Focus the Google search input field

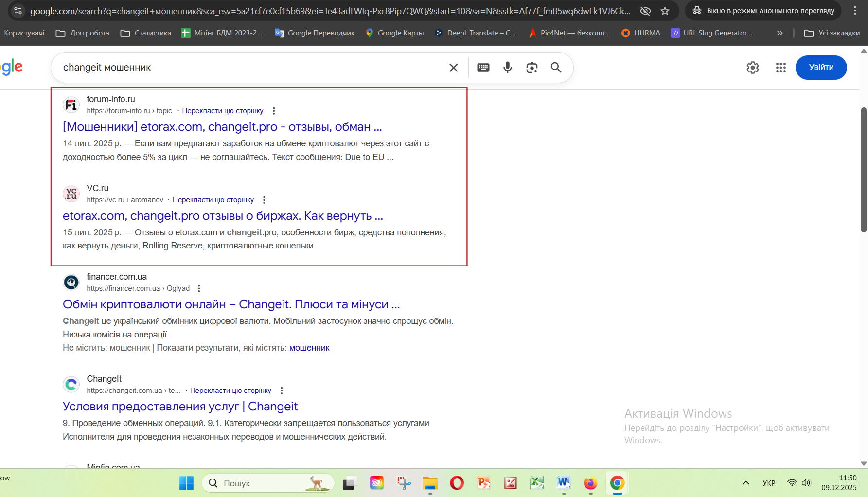pos(253,68)
